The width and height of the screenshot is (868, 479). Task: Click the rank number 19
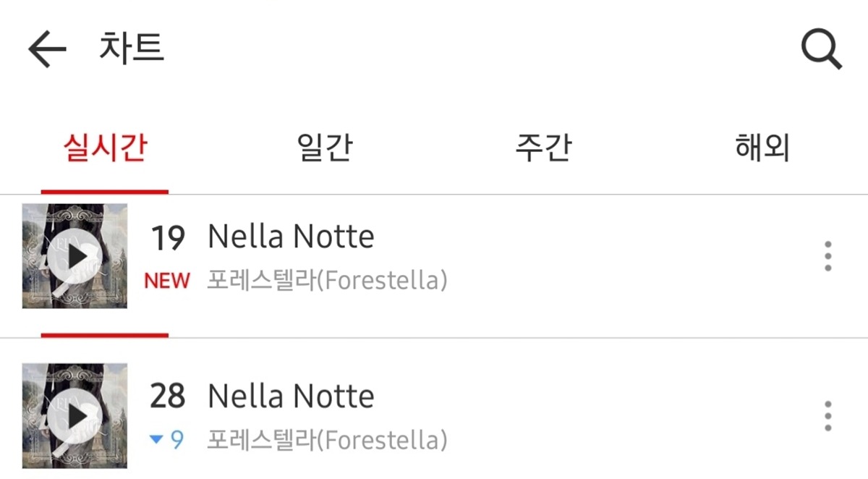click(x=168, y=237)
